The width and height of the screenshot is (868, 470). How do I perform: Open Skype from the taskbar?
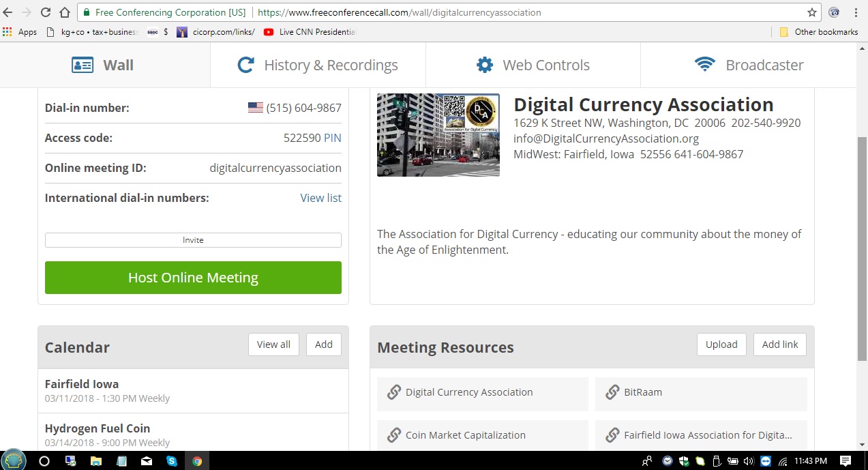(172, 461)
